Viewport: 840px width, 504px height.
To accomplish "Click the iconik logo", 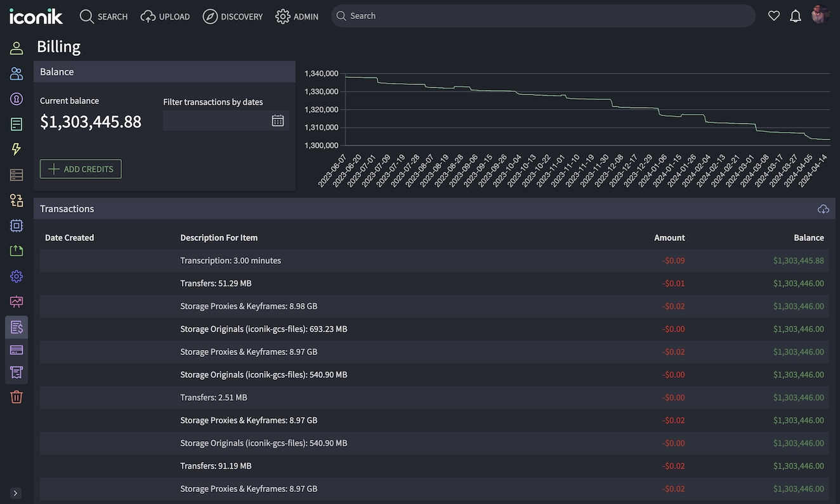I will 36,16.
